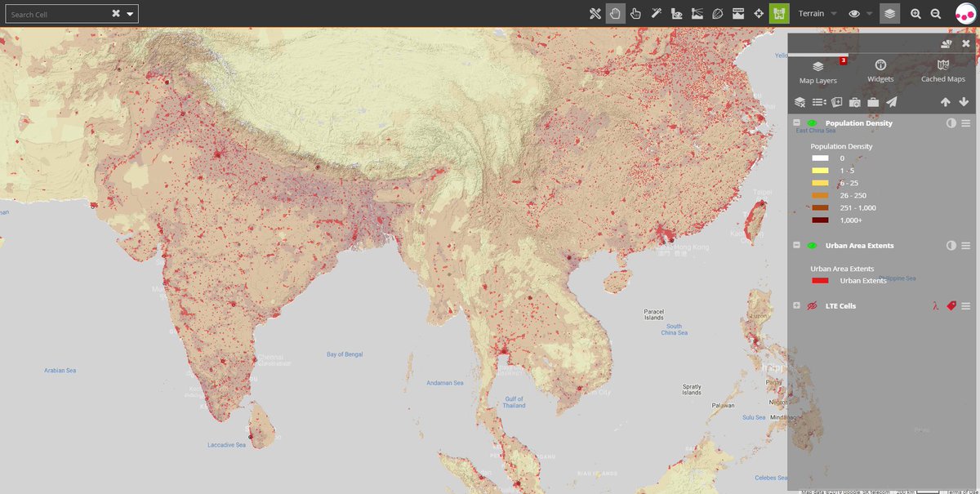Open the Terrain basemap dropdown

[x=817, y=14]
